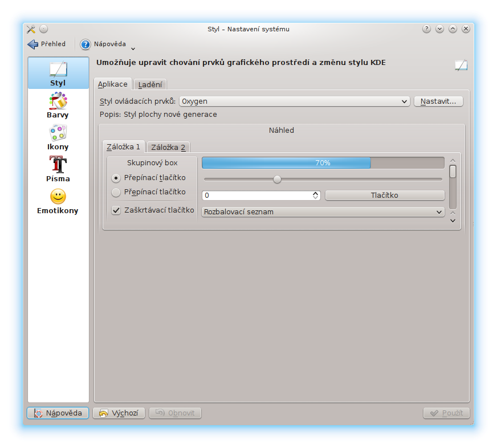Click the Náhled preview heading
Screen dimensions: 497x448
click(x=282, y=131)
